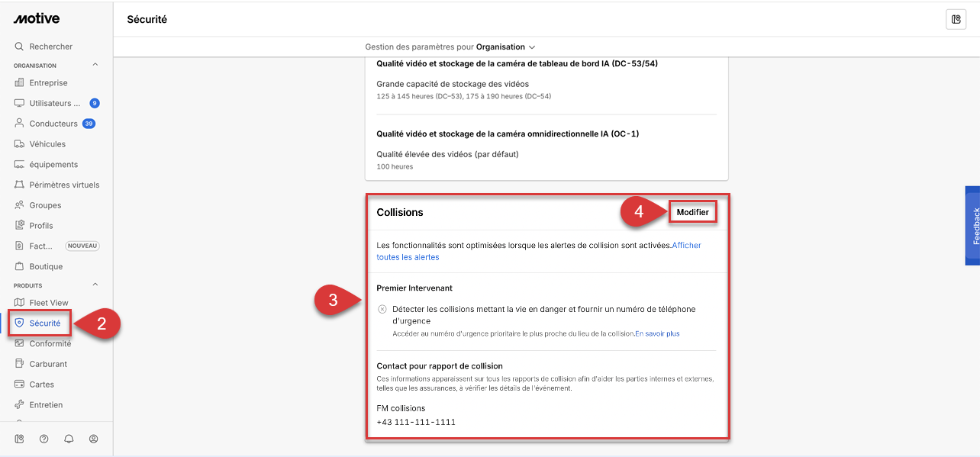Image resolution: width=980 pixels, height=457 pixels.
Task: Click the En savoir plus link
Action: [657, 333]
